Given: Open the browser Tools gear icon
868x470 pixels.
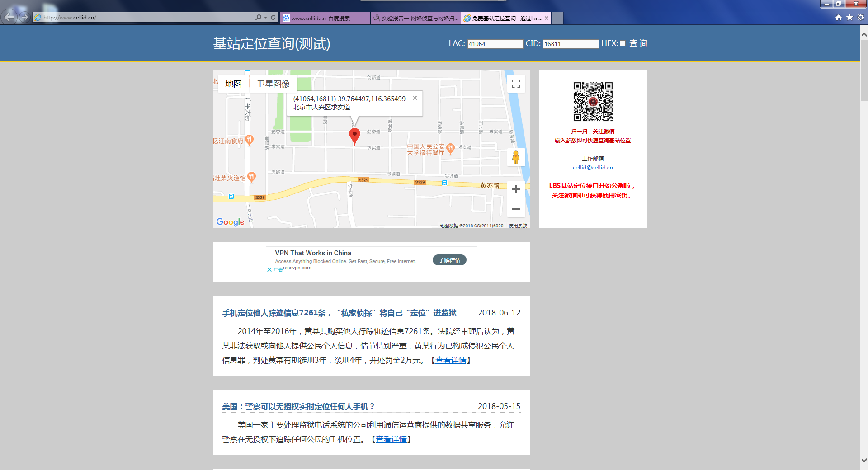Looking at the screenshot, I should (x=861, y=17).
